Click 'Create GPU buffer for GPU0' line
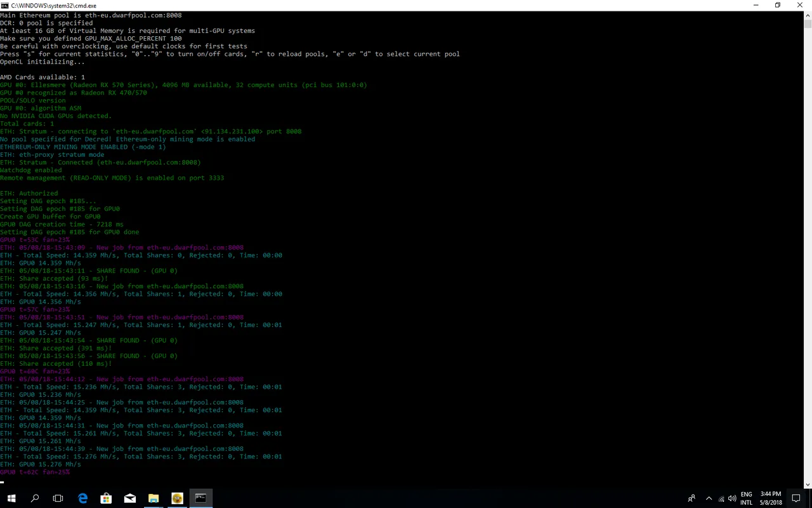 50,217
